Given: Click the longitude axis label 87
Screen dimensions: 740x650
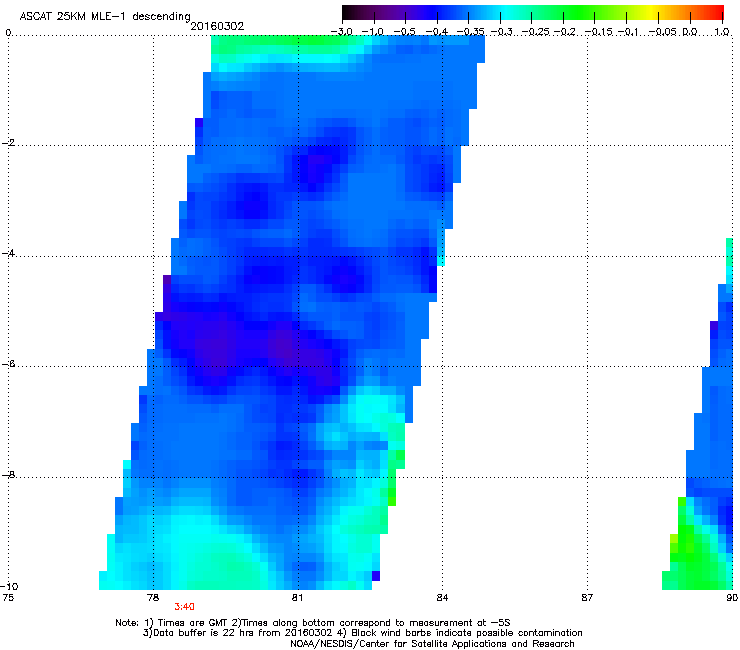Looking at the screenshot, I should point(587,598).
